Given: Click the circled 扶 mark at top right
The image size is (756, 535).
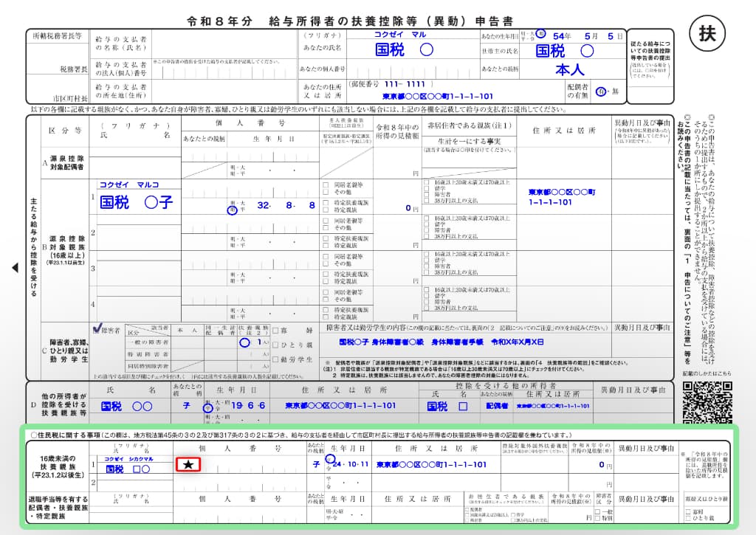Looking at the screenshot, I should [x=707, y=35].
